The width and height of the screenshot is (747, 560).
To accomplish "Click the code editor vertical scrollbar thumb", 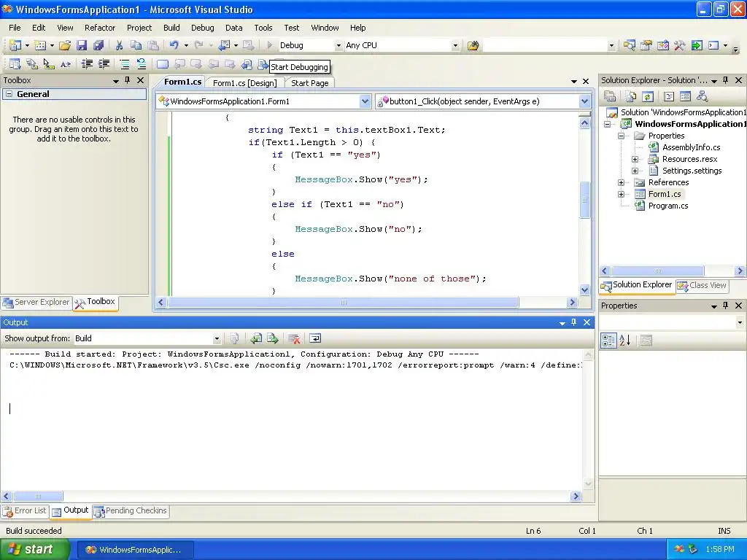I will pos(584,200).
